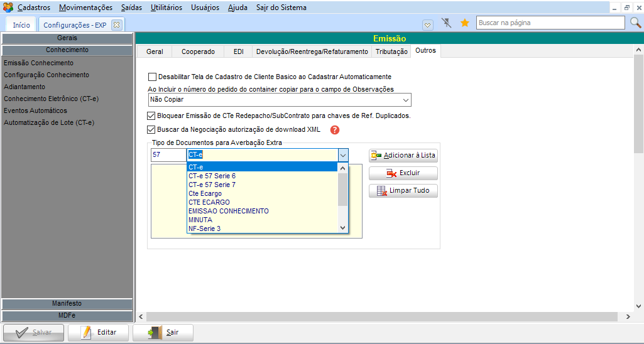Click the Sair button
The image size is (644, 344).
click(163, 332)
